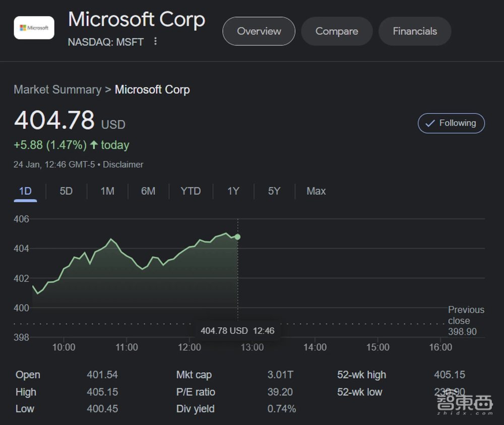Click the Market Summary breadcrumb link

[57, 89]
